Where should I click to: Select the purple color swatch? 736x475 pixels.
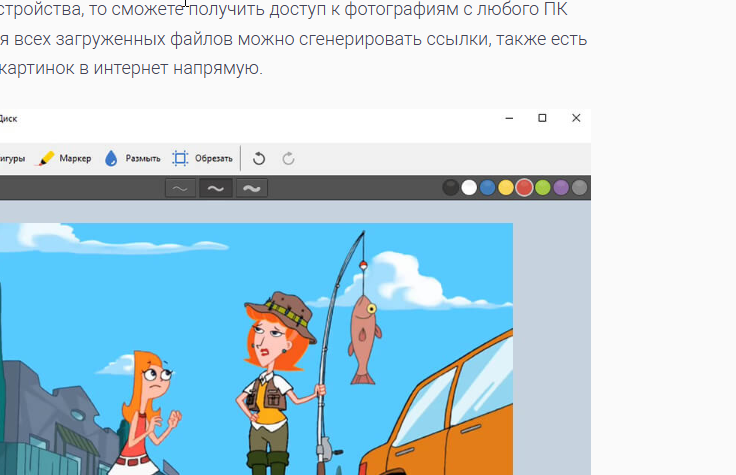(x=561, y=188)
